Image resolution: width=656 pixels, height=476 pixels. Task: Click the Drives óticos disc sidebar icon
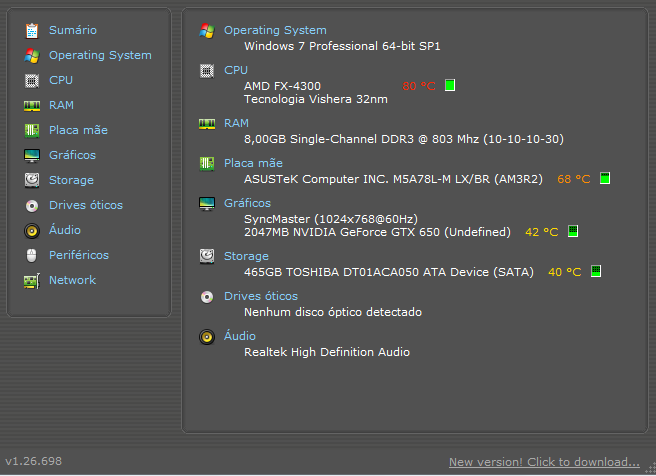[32, 205]
